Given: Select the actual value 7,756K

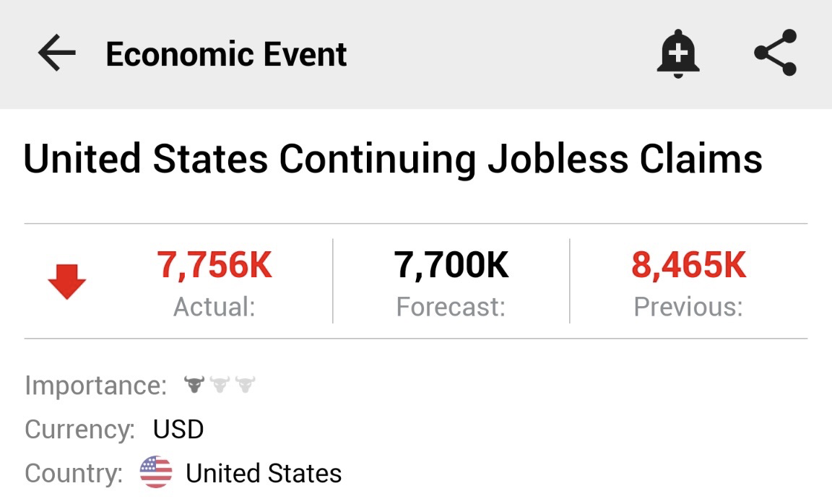Looking at the screenshot, I should pos(214,265).
